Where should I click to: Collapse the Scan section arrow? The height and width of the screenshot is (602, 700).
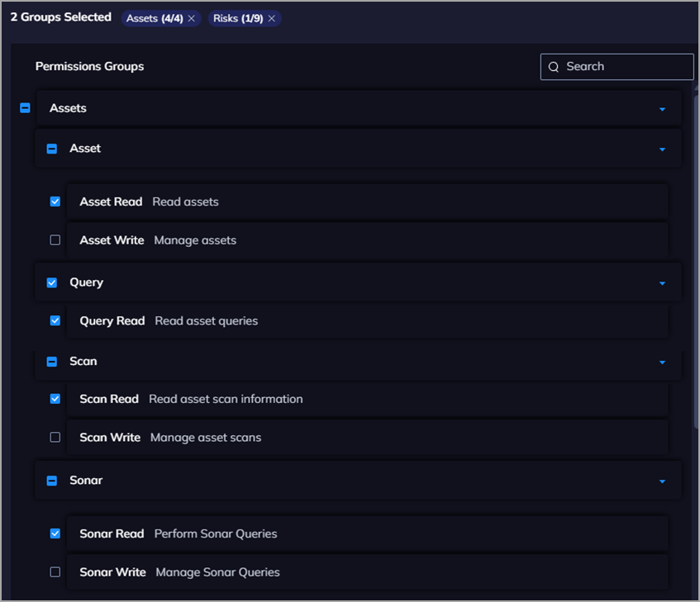pos(662,362)
